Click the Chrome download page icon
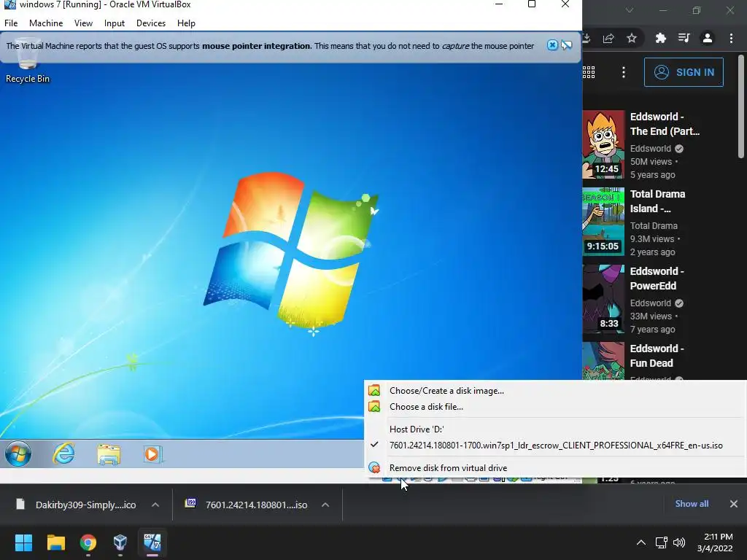Screen dimensions: 747x560 tap(587, 38)
